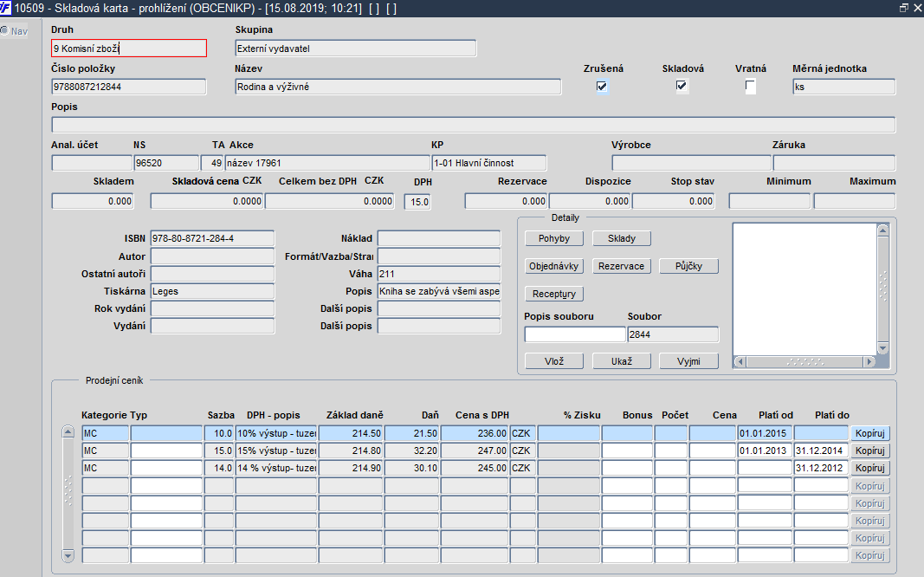Viewport: 924px width, 577px height.
Task: Click Kopíruj for the 236.00 price row
Action: point(869,433)
